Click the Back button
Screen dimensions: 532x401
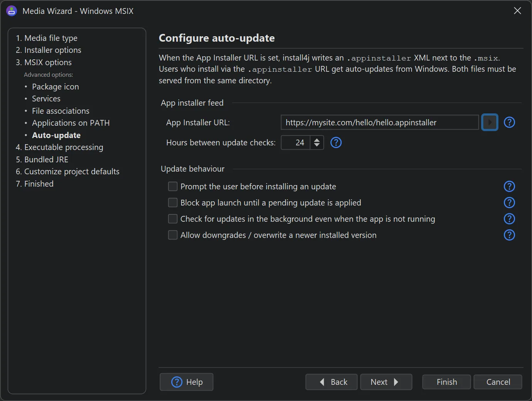coord(332,382)
